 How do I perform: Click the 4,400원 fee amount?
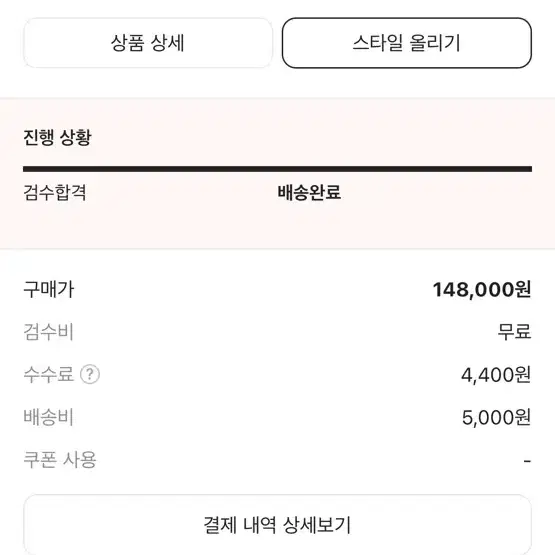tap(496, 374)
